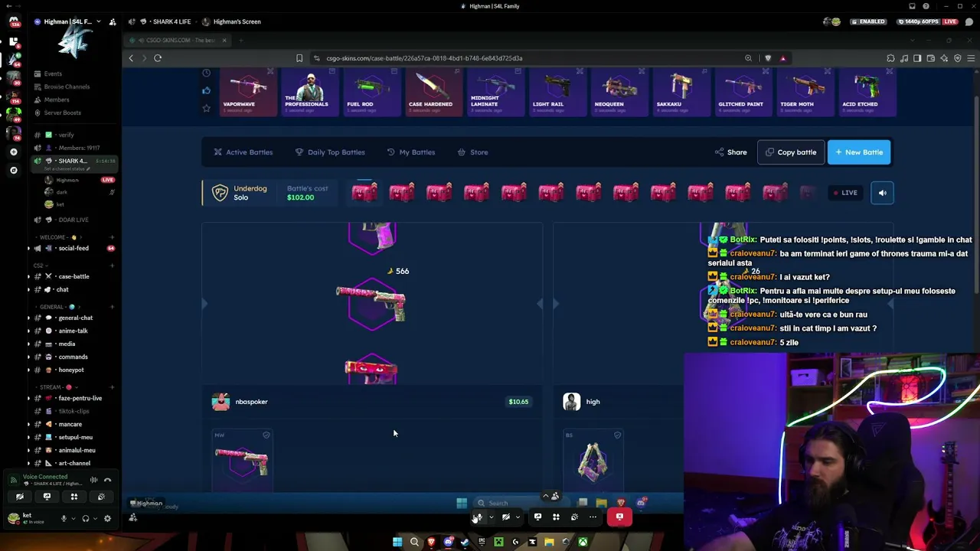Open input device arrow next to user mic
This screenshot has height=551, width=980.
(x=73, y=518)
